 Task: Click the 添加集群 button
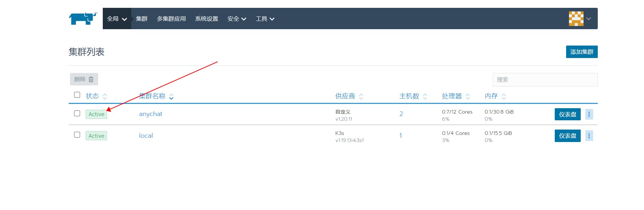point(582,52)
